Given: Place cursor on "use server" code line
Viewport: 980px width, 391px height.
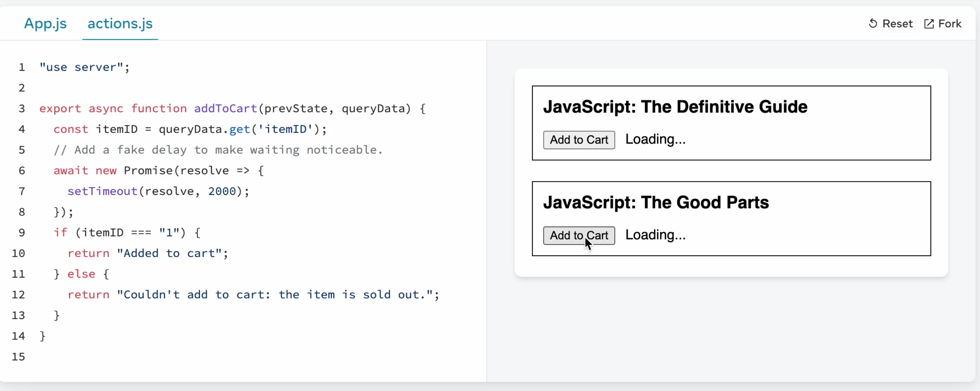Looking at the screenshot, I should point(84,67).
